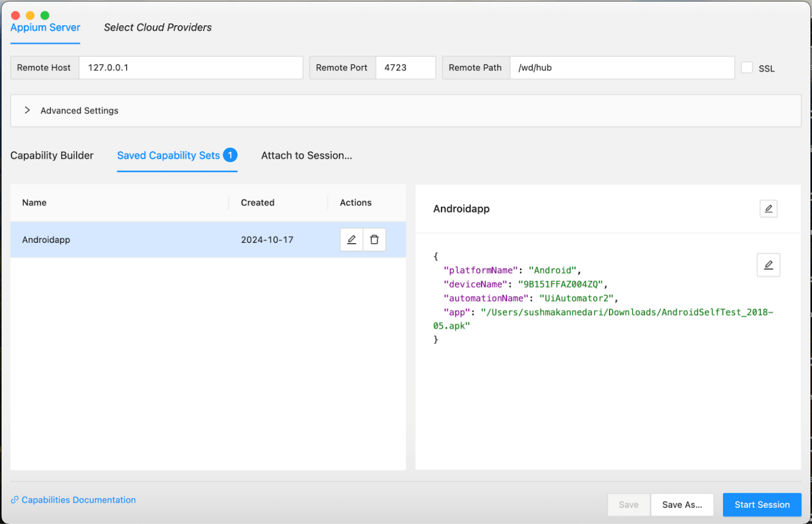Viewport: 812px width, 524px height.
Task: Click the link icon beside Capabilities Documentation
Action: (15, 500)
